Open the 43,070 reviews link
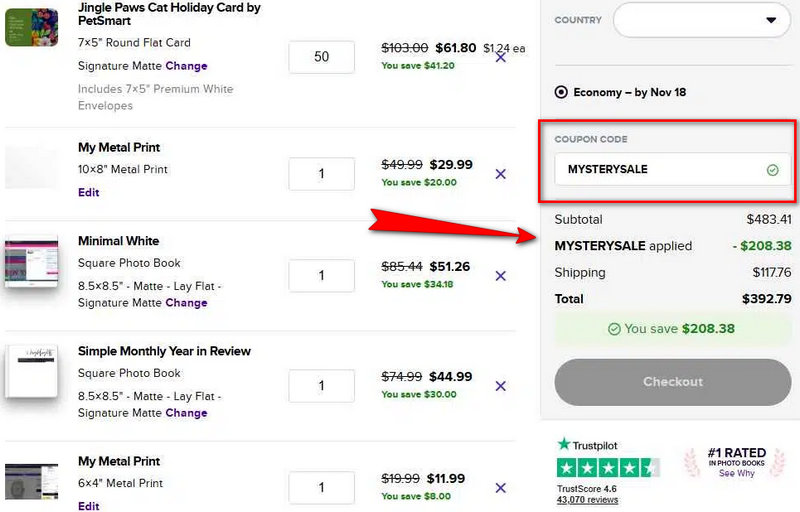This screenshot has height=512, width=800. 587,499
